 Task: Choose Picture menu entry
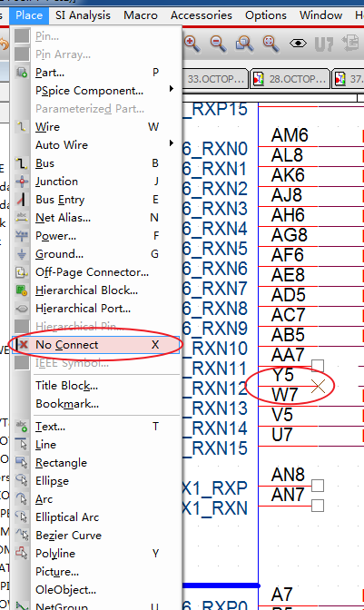tap(57, 572)
